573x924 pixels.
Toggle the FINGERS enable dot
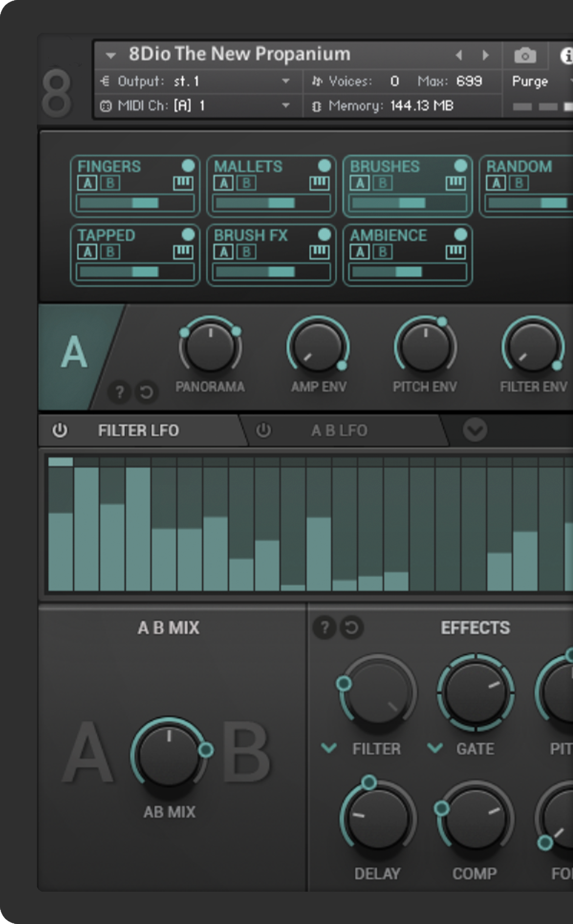[x=188, y=166]
